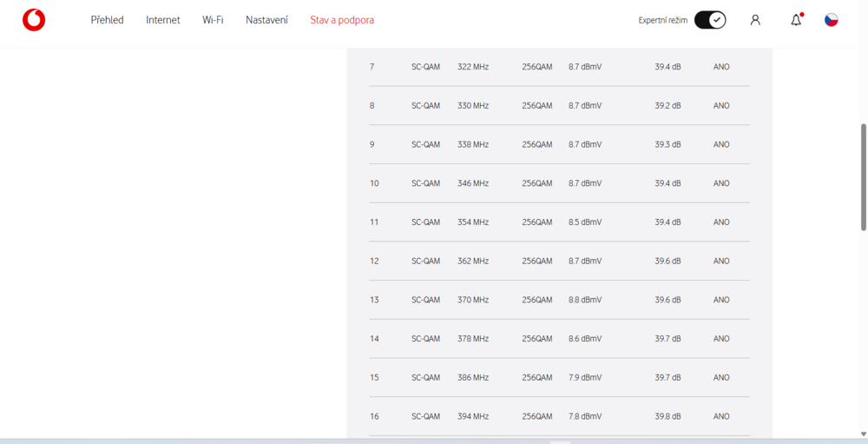Select the 394 MHz frequency cell
Image resolution: width=868 pixels, height=444 pixels.
[473, 416]
